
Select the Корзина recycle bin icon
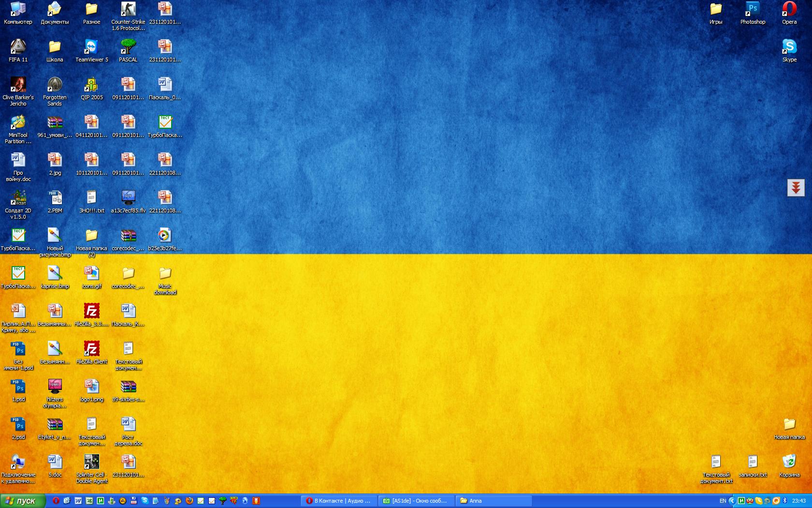[x=789, y=463]
